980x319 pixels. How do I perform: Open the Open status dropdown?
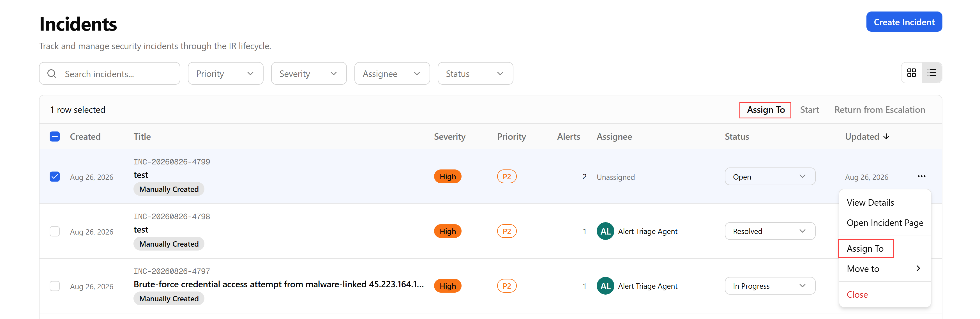tap(770, 177)
